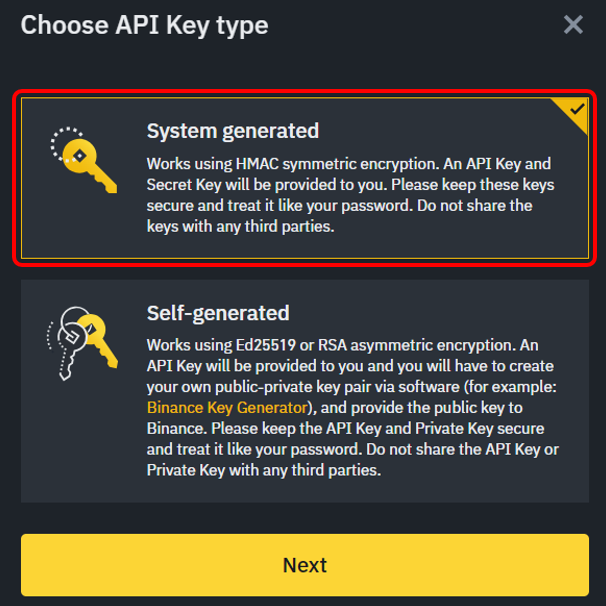Screen dimensions: 606x606
Task: Click "Private Key with any third parties." line
Action: pyautogui.click(x=264, y=470)
